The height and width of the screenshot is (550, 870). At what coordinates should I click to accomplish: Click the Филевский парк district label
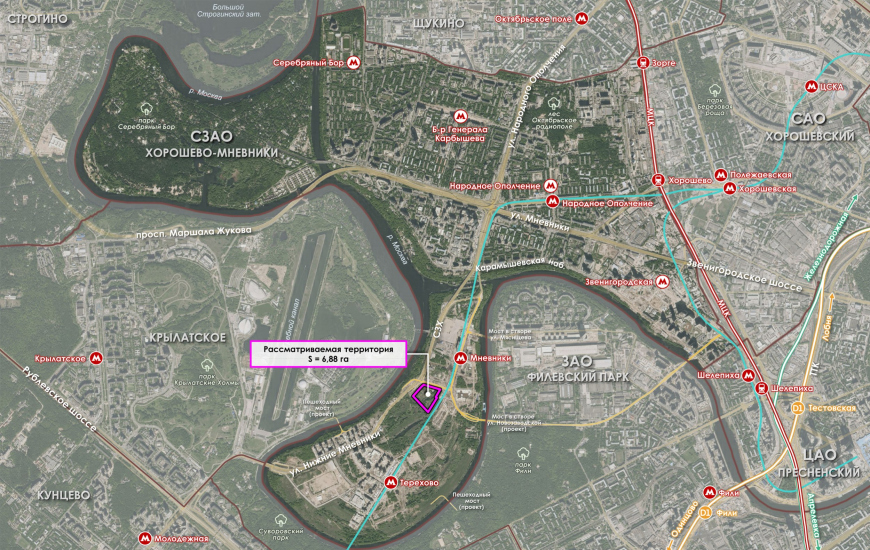click(x=578, y=377)
